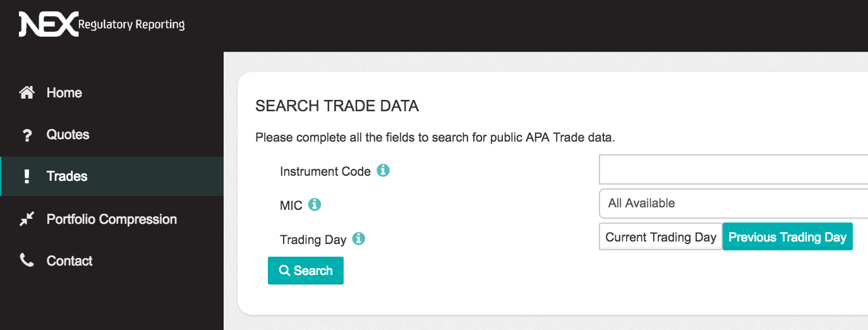Click the Quotes question mark icon
868x330 pixels.
coord(27,135)
